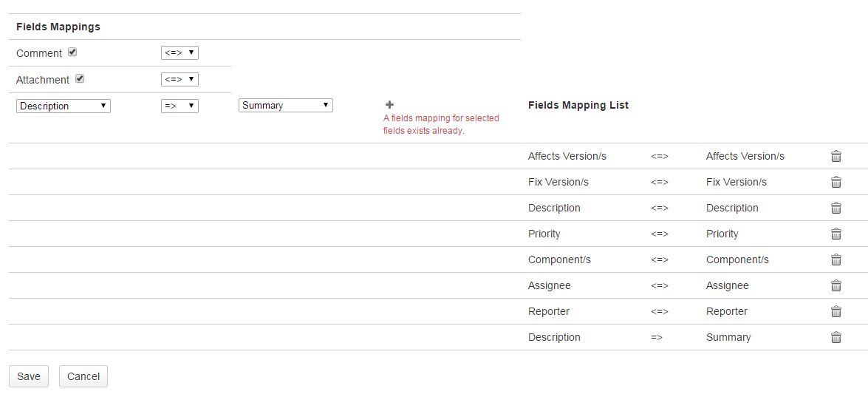Open the Attachment sync direction dropdown
The image size is (868, 397).
tap(180, 79)
